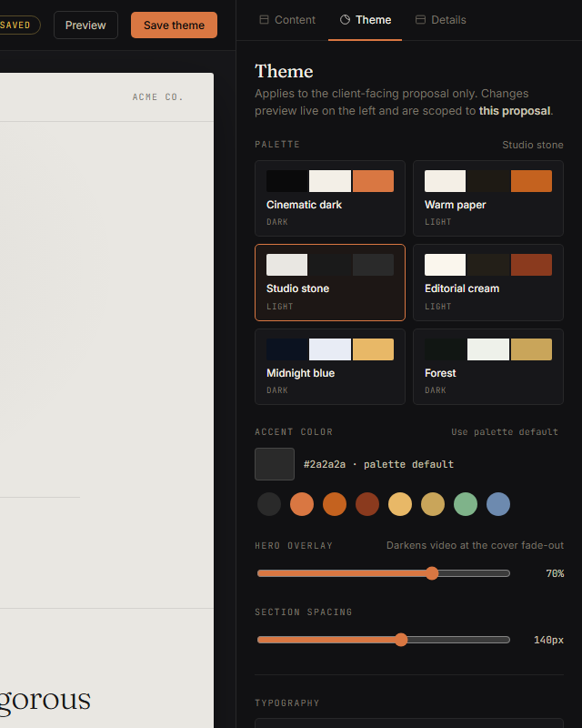Viewport: 582px width, 728px height.
Task: Click the Save theme button
Action: tap(174, 25)
